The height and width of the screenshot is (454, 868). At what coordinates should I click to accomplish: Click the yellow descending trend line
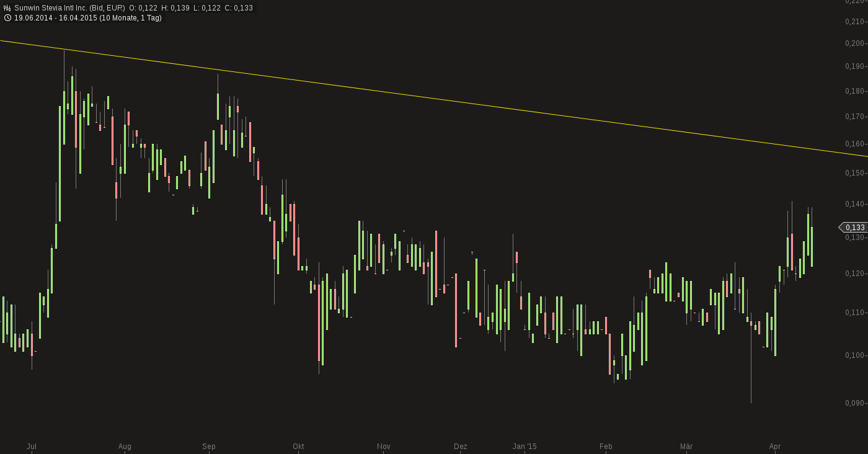[x=434, y=98]
